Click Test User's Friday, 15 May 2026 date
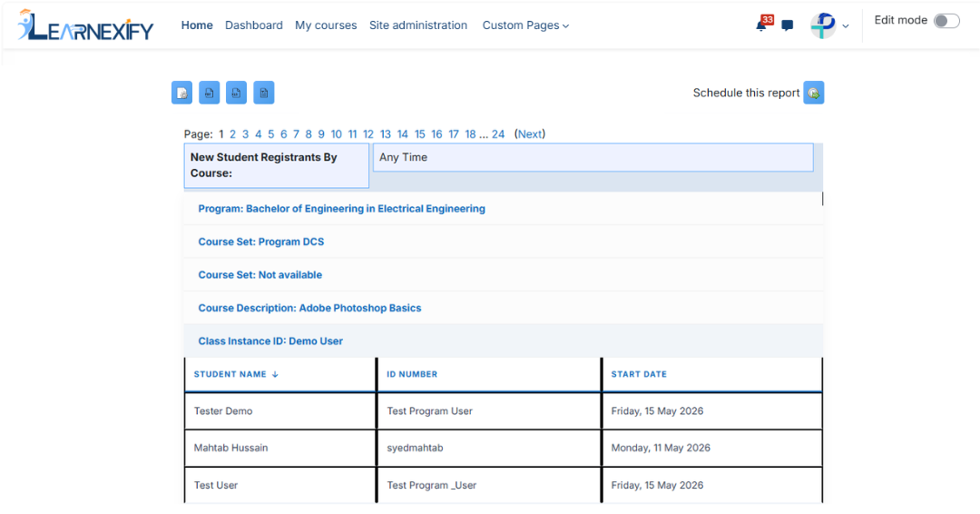The height and width of the screenshot is (514, 980). point(712,485)
